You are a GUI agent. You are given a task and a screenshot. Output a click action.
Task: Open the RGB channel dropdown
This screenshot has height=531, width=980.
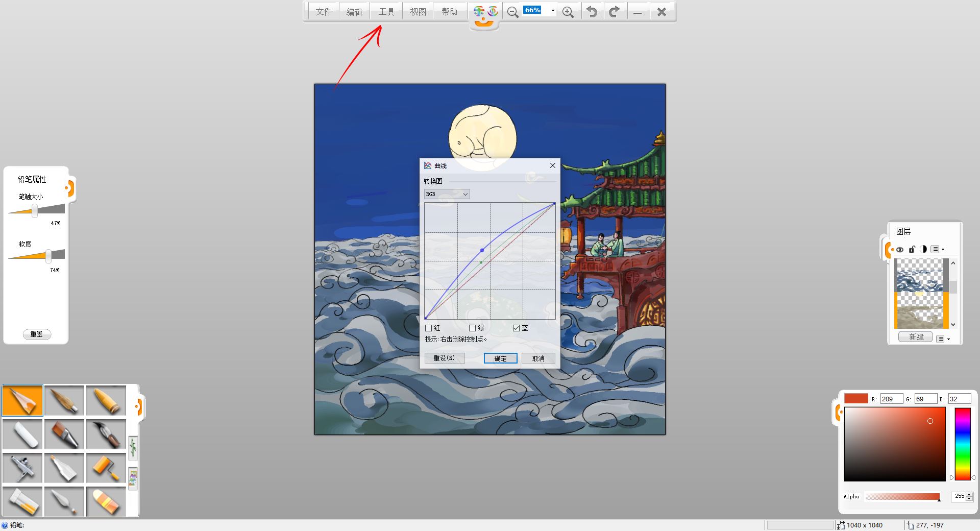447,194
